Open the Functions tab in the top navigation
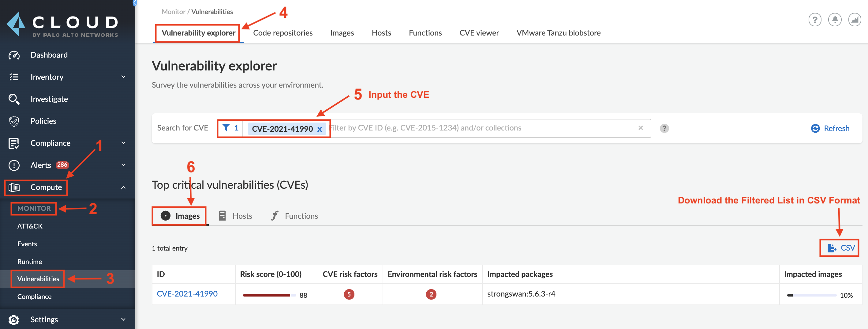Screen dimensions: 868x329 point(425,33)
